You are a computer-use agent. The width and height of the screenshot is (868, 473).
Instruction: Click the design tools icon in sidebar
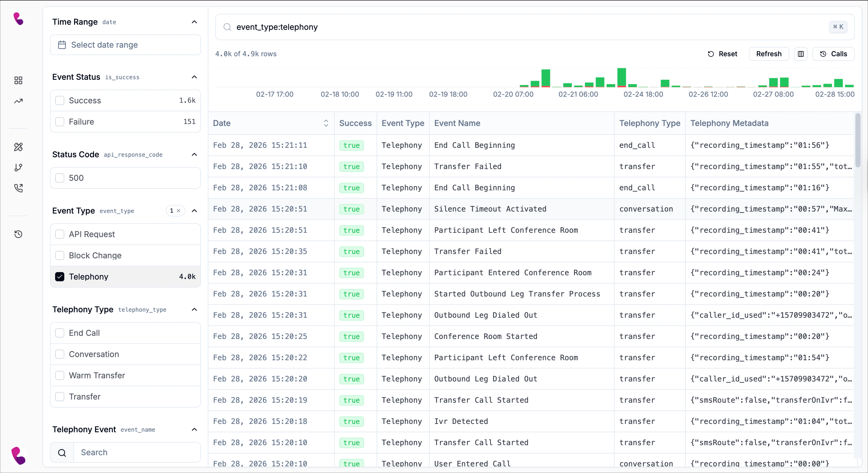[x=18, y=147]
